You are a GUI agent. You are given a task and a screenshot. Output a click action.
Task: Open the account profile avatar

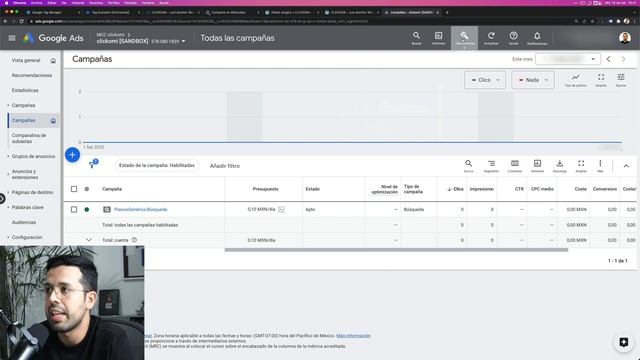click(x=624, y=38)
